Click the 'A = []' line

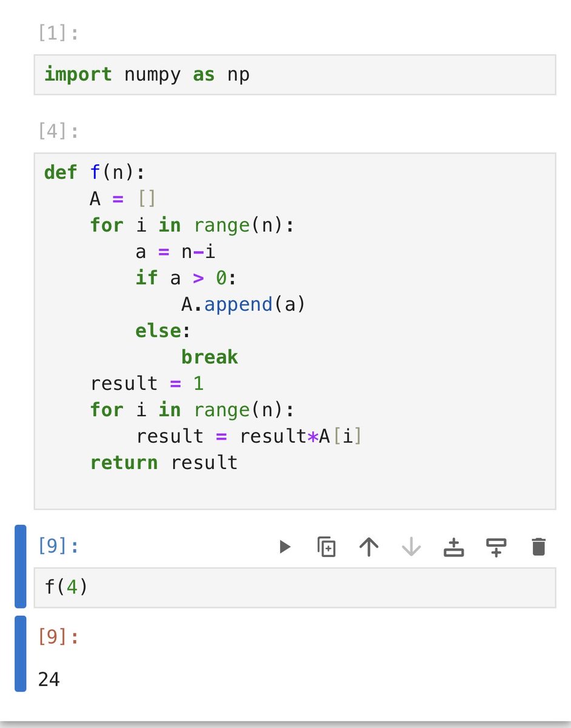click(123, 199)
